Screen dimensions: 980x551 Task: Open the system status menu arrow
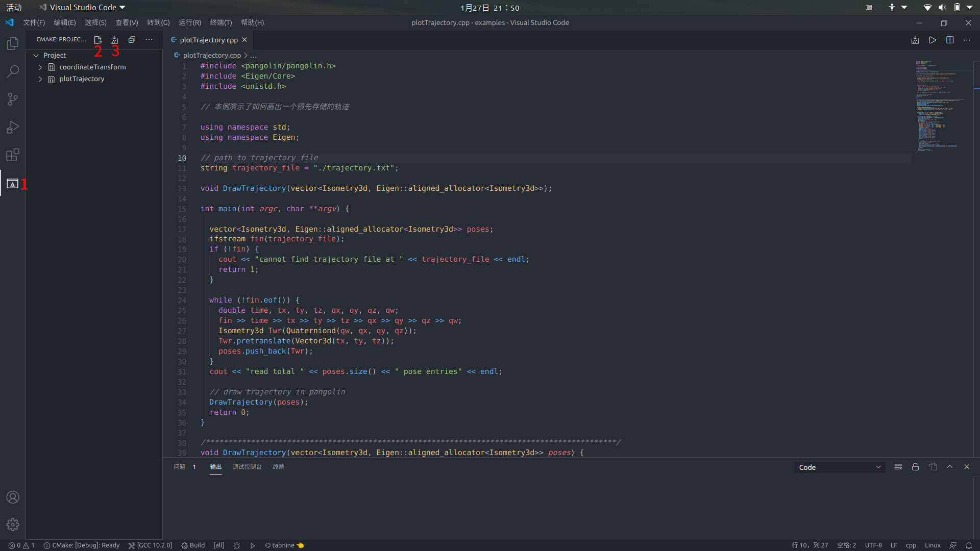point(970,7)
